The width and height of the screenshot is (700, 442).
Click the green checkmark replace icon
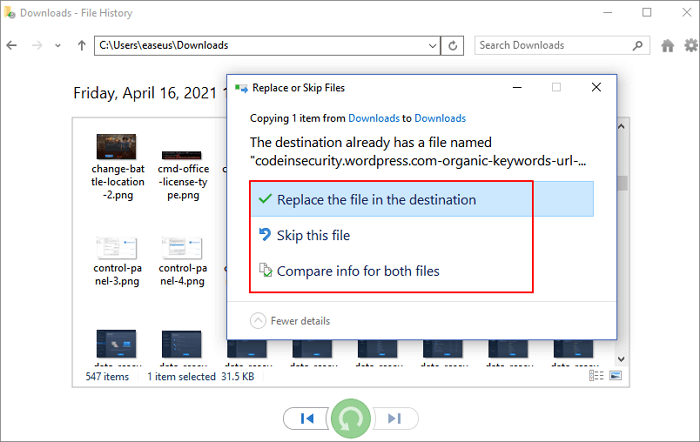(265, 199)
